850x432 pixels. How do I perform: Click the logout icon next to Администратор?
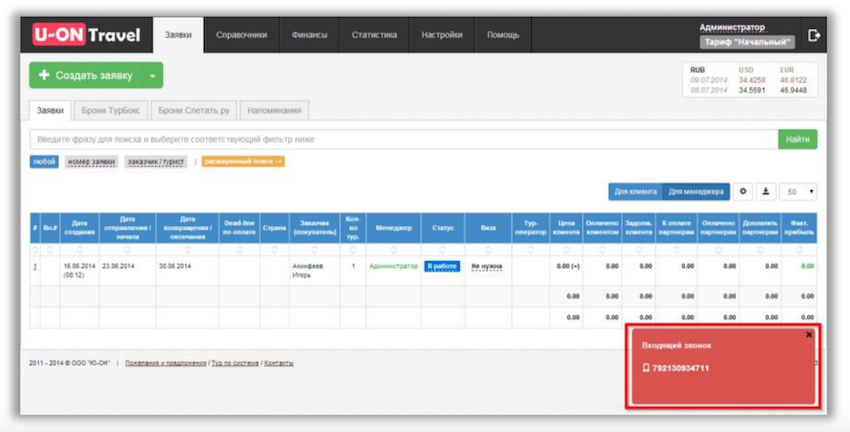pos(814,35)
